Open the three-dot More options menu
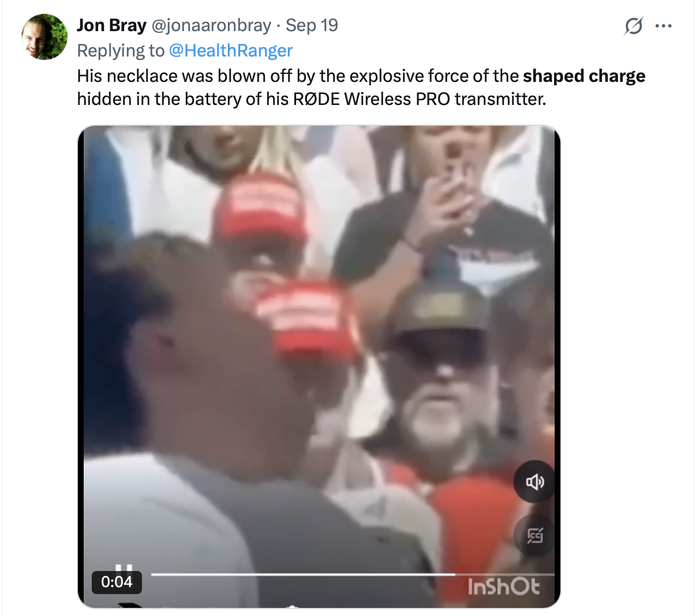This screenshot has height=616, width=696. point(664,26)
